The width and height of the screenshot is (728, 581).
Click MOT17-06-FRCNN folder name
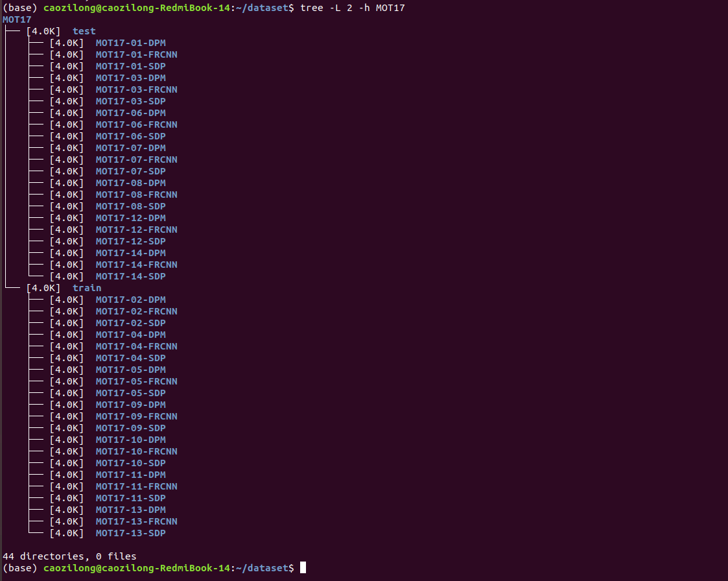[137, 124]
